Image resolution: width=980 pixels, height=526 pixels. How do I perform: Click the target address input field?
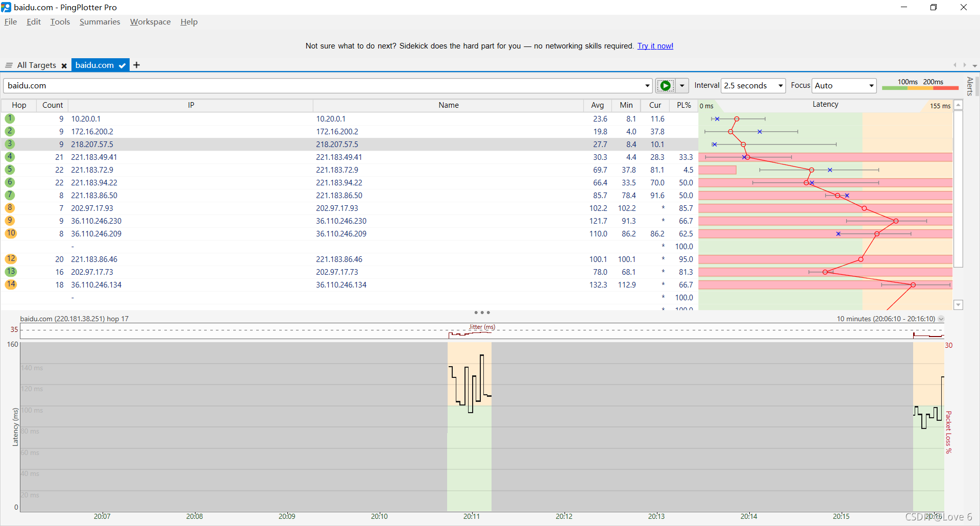coord(324,86)
